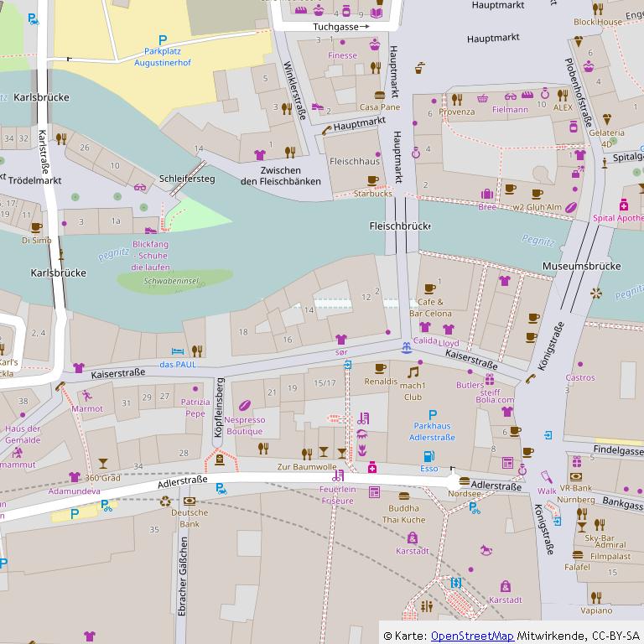Select the Parkhaus Adlerstraße parking icon
The image size is (644, 644).
pos(433,415)
